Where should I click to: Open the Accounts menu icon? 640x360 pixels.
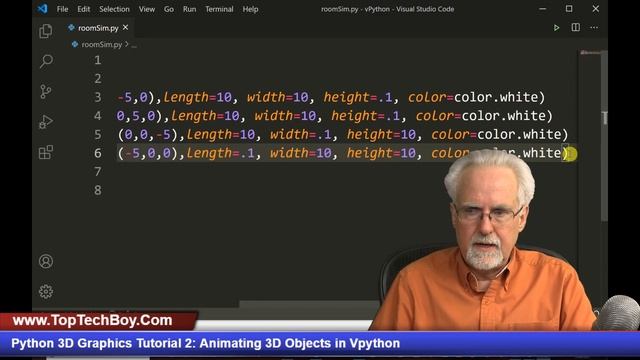[46, 261]
